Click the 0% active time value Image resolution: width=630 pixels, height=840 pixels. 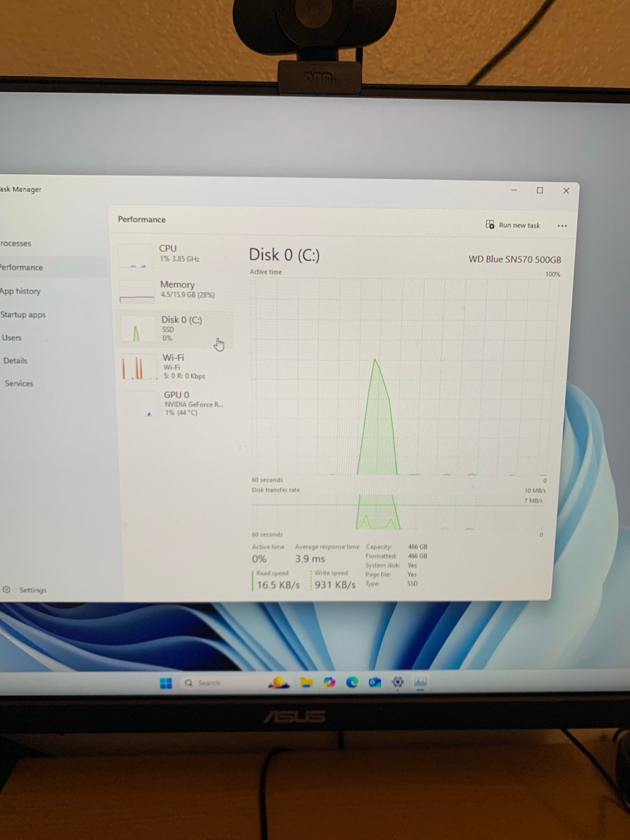pyautogui.click(x=259, y=559)
